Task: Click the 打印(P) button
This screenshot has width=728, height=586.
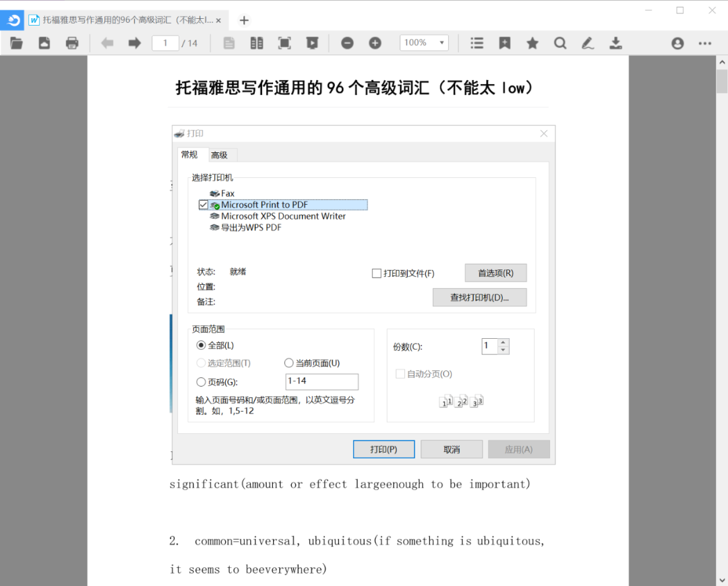Action: tap(384, 449)
